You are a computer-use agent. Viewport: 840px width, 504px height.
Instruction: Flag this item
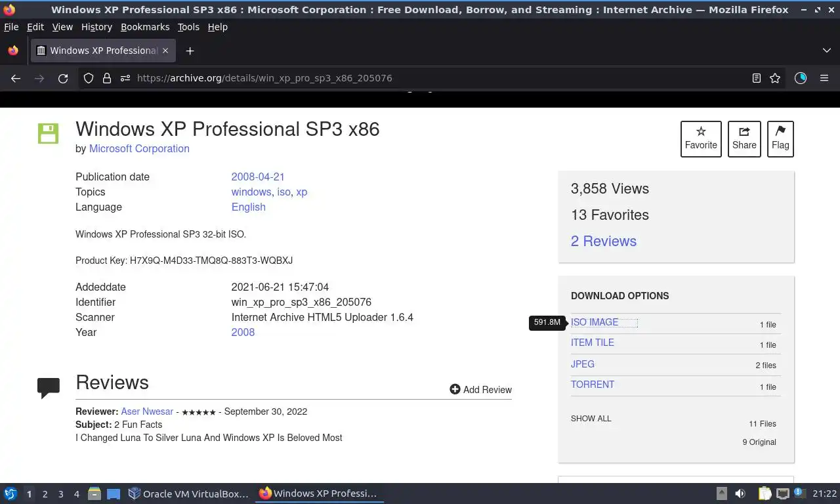780,138
